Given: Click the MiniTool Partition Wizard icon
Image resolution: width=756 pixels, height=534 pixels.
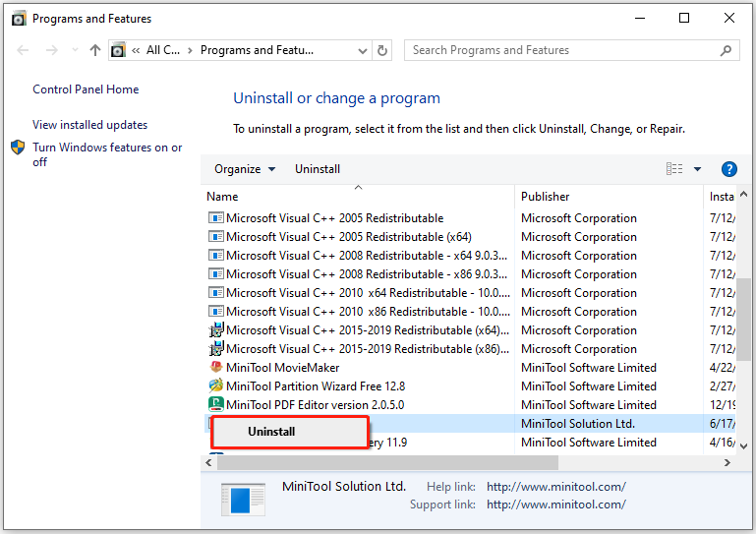Looking at the screenshot, I should [x=216, y=386].
